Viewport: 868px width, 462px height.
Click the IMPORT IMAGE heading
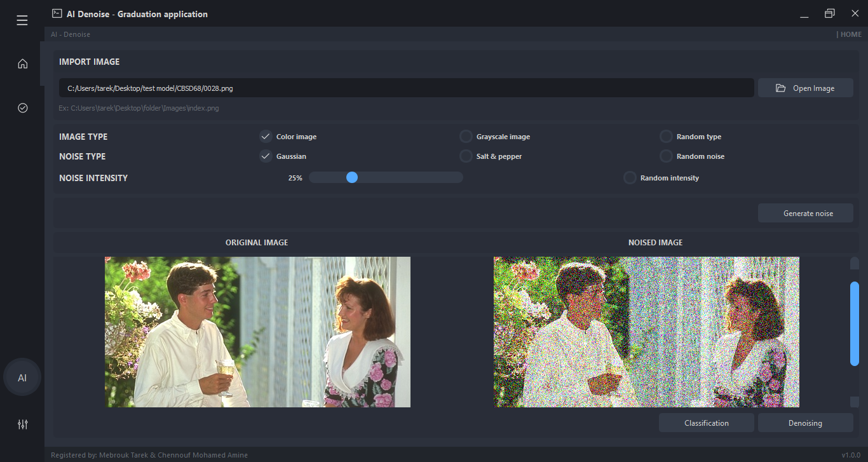tap(89, 62)
